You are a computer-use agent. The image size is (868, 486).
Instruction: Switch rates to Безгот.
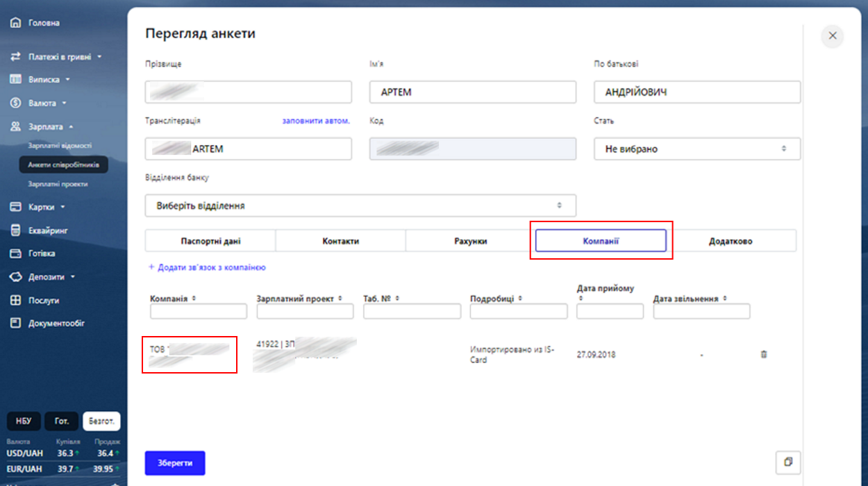click(101, 421)
